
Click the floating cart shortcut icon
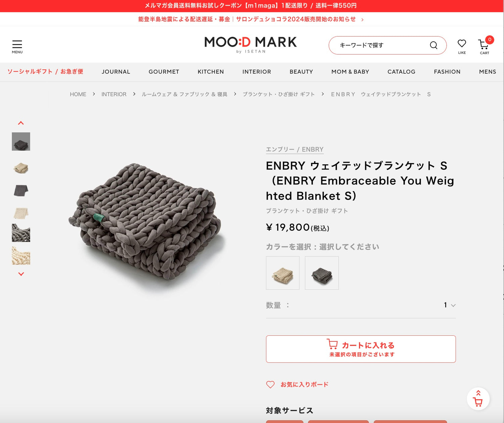click(x=478, y=399)
